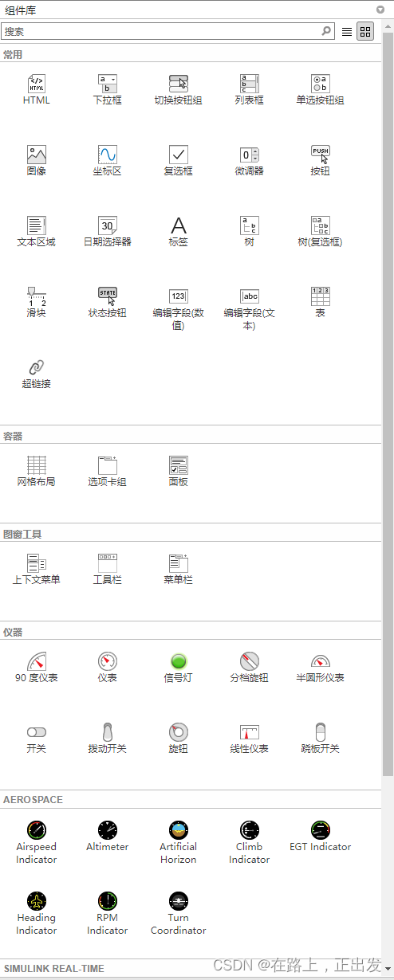Pick the 仪表 circular gauge component

[x=108, y=661]
